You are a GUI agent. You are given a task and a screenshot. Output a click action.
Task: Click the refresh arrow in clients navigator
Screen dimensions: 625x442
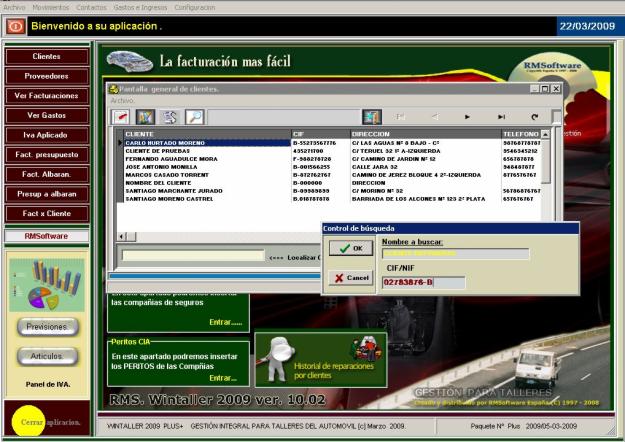535,117
